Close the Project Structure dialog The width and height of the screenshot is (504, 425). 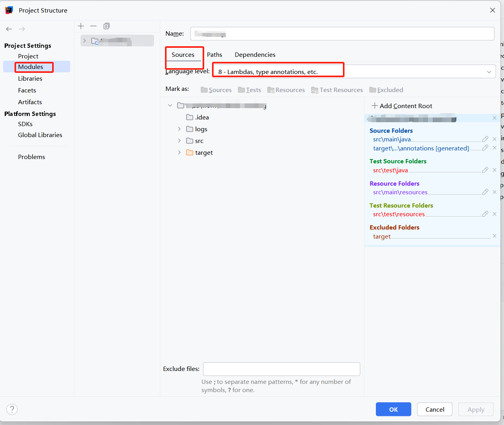coord(493,10)
